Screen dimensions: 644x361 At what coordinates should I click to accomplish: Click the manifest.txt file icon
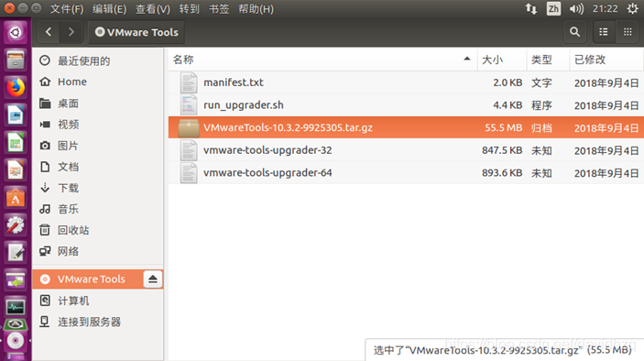[x=189, y=82]
